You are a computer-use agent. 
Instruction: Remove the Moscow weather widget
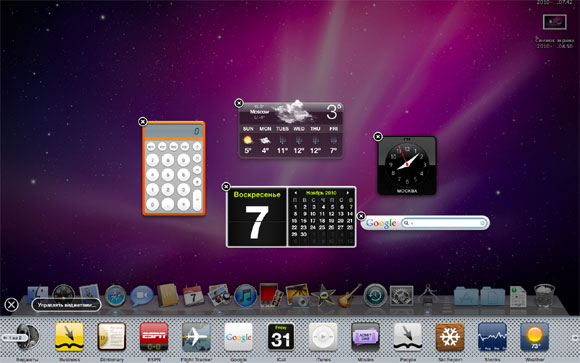239,103
